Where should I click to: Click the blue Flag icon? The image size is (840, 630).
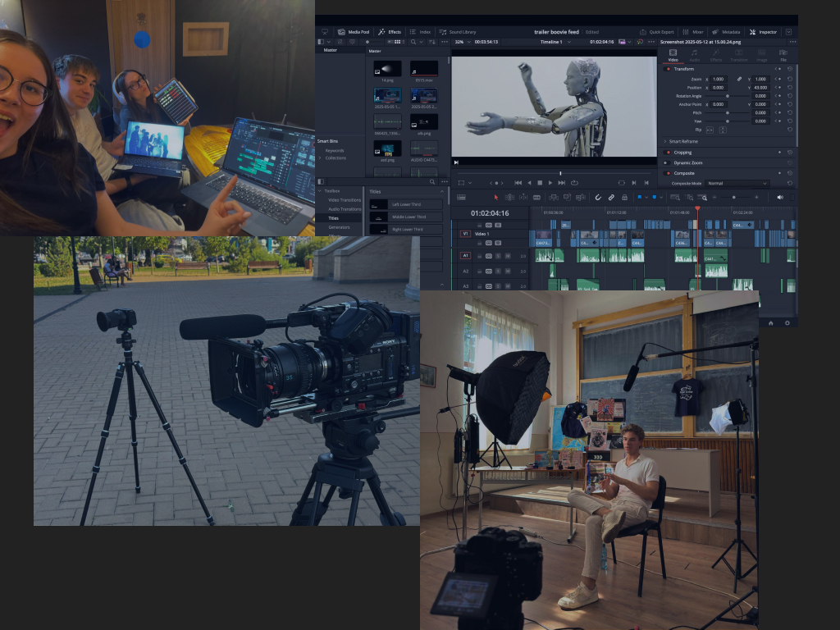639,198
